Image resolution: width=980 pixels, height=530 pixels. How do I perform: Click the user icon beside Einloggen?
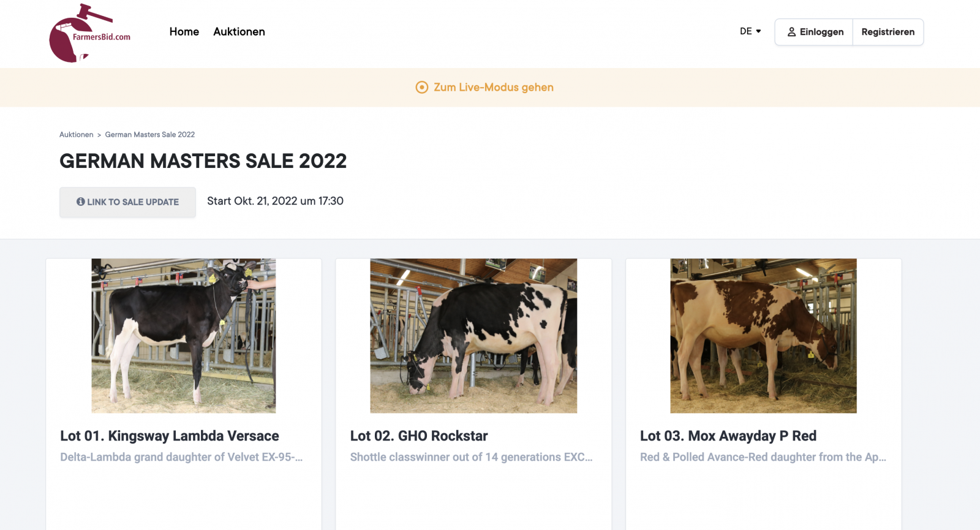click(791, 32)
